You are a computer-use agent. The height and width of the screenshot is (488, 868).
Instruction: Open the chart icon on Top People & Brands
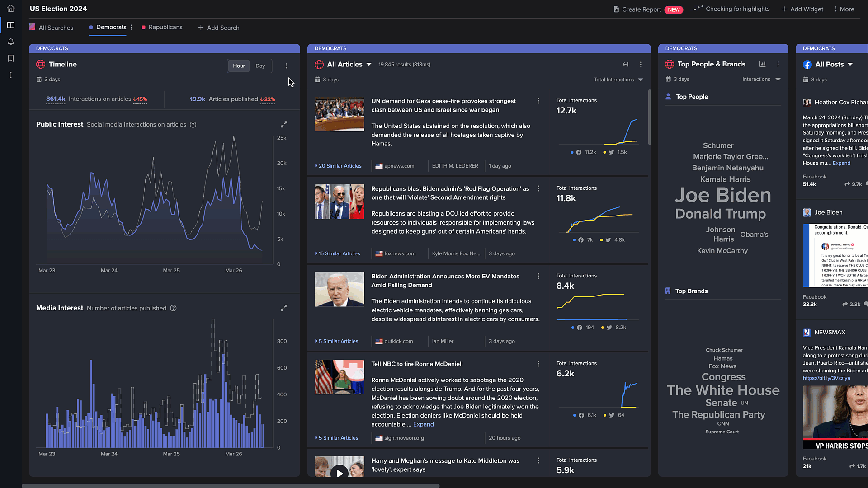763,64
